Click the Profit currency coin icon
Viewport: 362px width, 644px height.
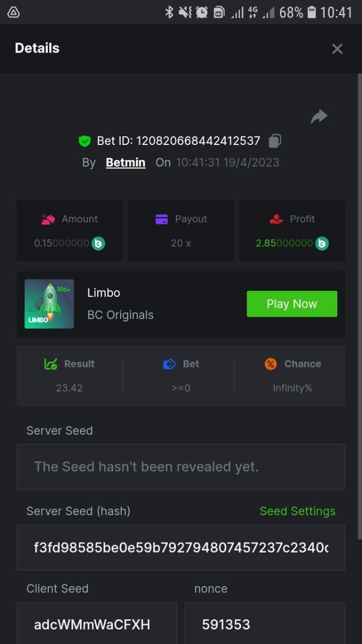pos(322,243)
